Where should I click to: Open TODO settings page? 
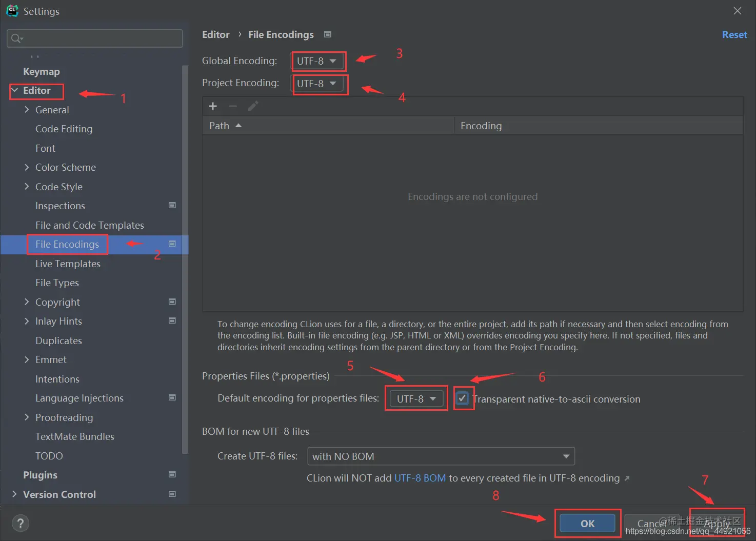click(x=49, y=456)
